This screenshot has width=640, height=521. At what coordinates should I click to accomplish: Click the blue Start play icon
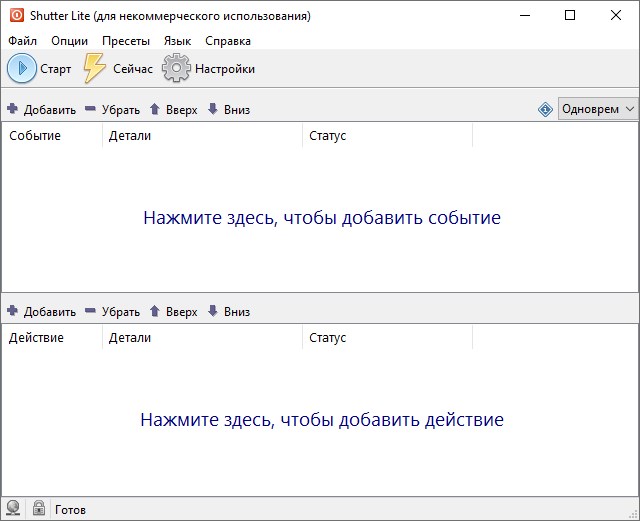pos(22,68)
